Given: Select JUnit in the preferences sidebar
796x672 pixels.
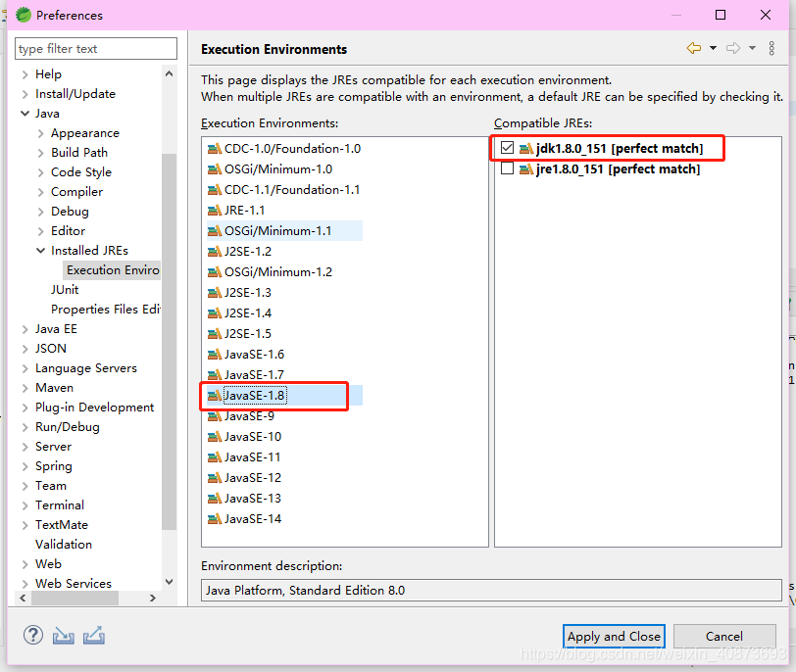Looking at the screenshot, I should coord(65,289).
